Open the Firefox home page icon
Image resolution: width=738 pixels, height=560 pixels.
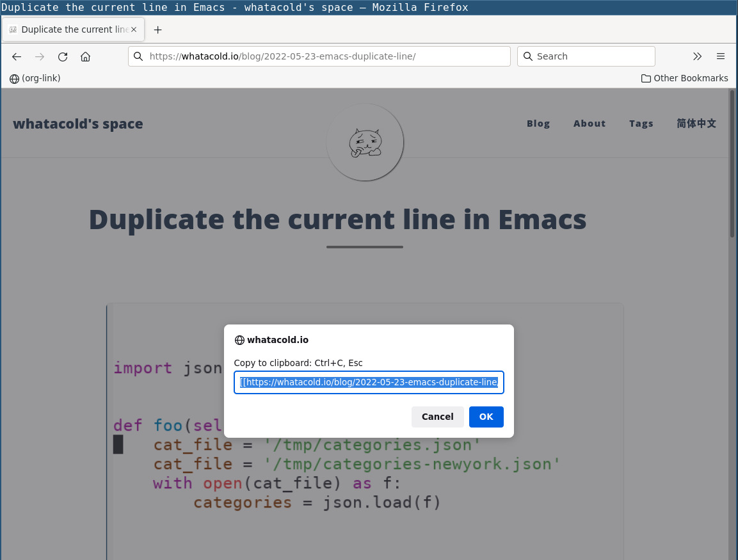coord(86,56)
